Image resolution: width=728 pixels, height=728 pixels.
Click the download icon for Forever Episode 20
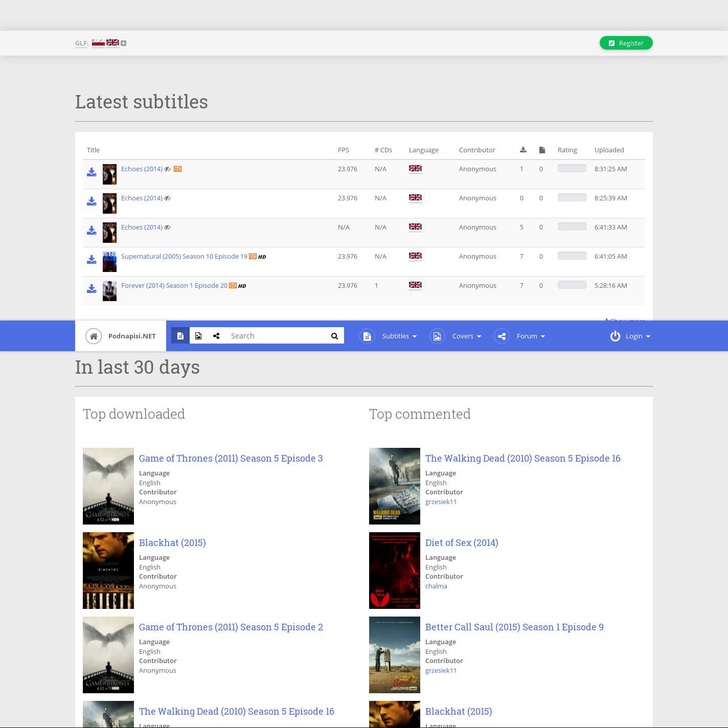pos(92,289)
